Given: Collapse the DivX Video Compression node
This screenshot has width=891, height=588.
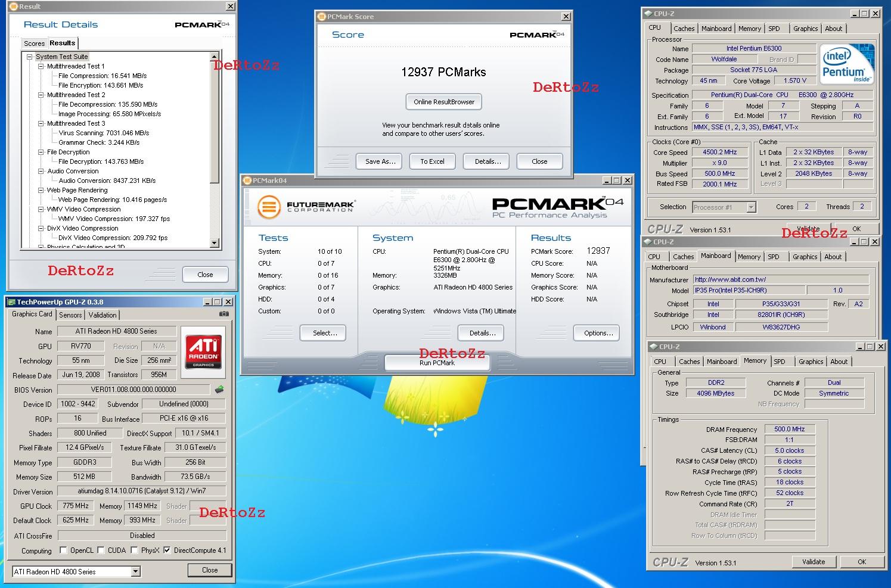Looking at the screenshot, I should (41, 228).
